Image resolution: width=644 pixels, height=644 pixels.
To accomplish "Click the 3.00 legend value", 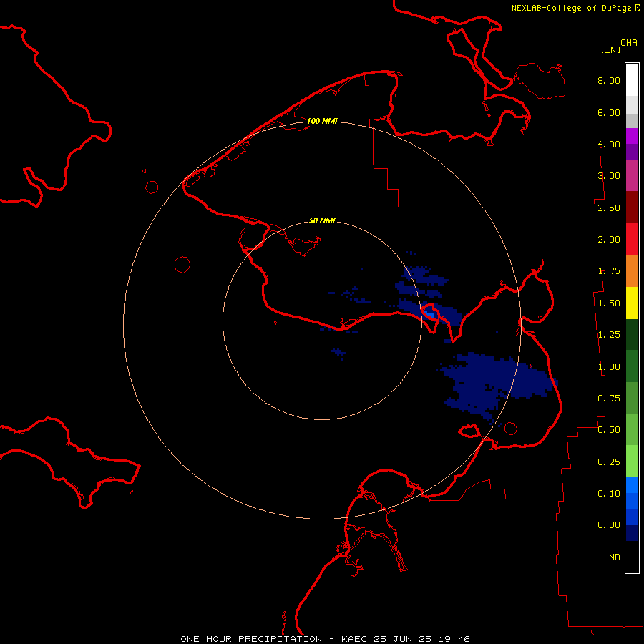I will click(x=609, y=176).
